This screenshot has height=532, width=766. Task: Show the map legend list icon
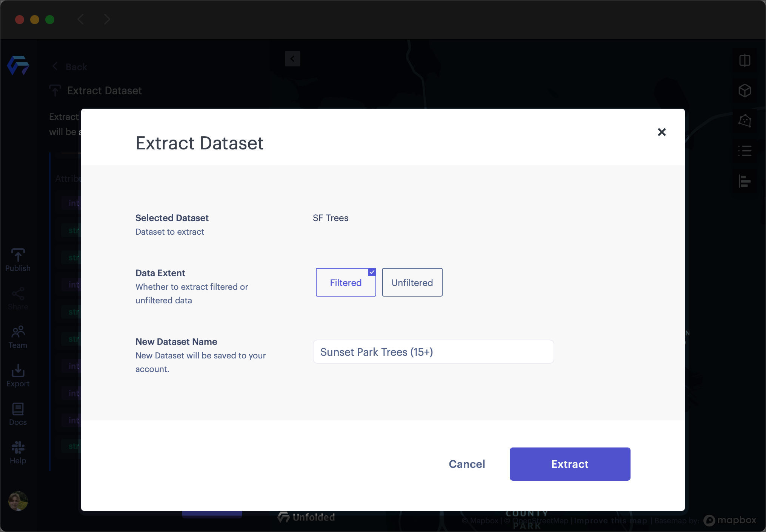point(744,151)
